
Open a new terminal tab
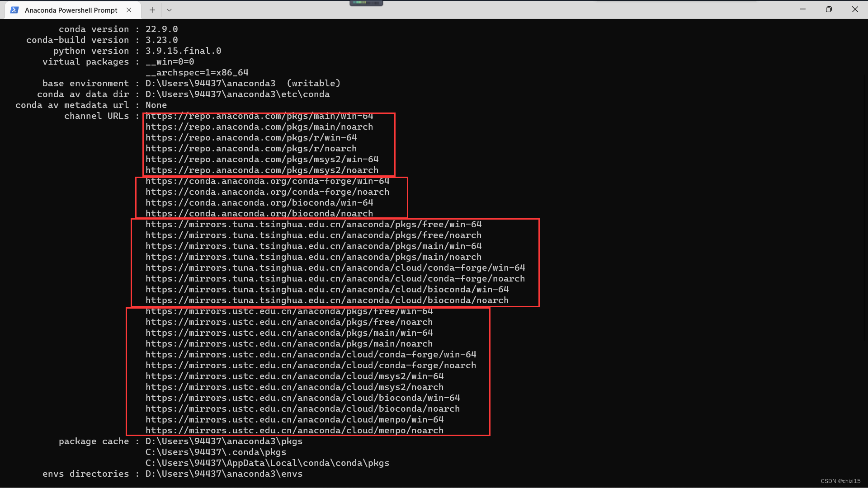point(152,10)
